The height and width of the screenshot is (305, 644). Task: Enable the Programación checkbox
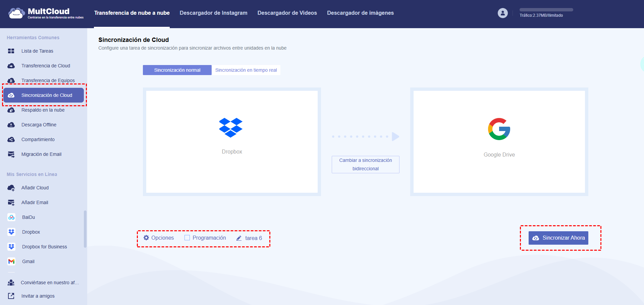click(x=187, y=238)
